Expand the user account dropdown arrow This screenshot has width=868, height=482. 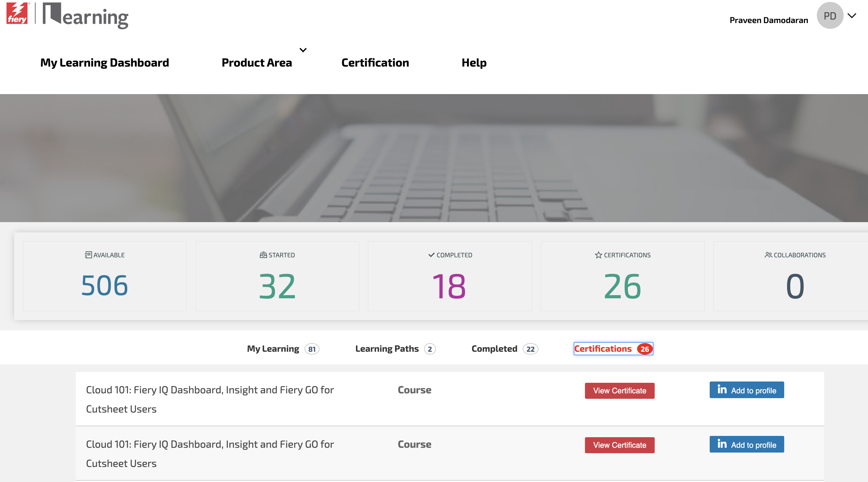(x=851, y=15)
